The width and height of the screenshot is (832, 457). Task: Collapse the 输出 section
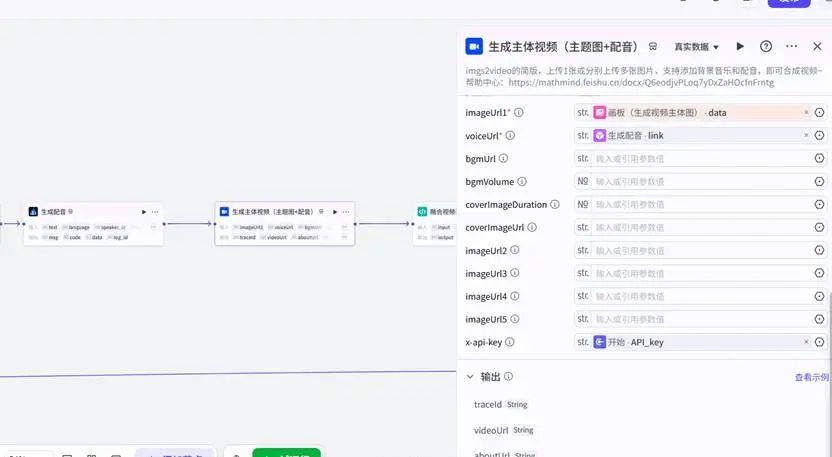tap(470, 376)
